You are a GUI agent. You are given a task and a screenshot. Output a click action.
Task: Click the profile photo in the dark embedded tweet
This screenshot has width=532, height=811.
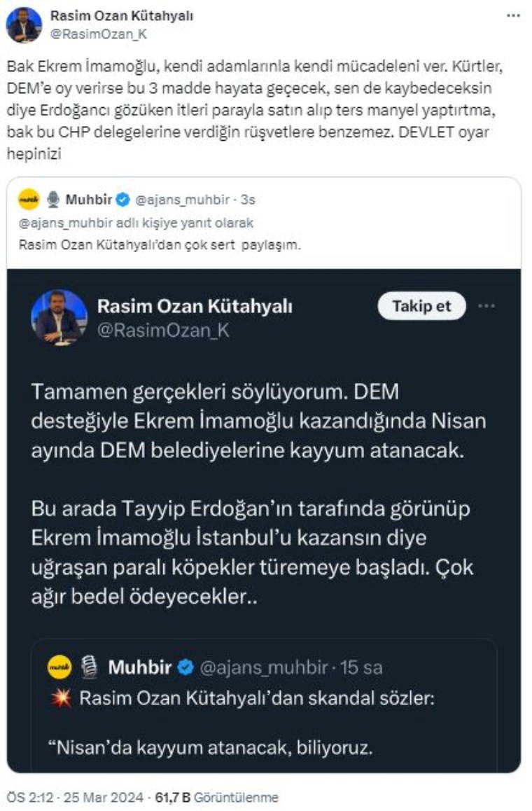(x=59, y=317)
